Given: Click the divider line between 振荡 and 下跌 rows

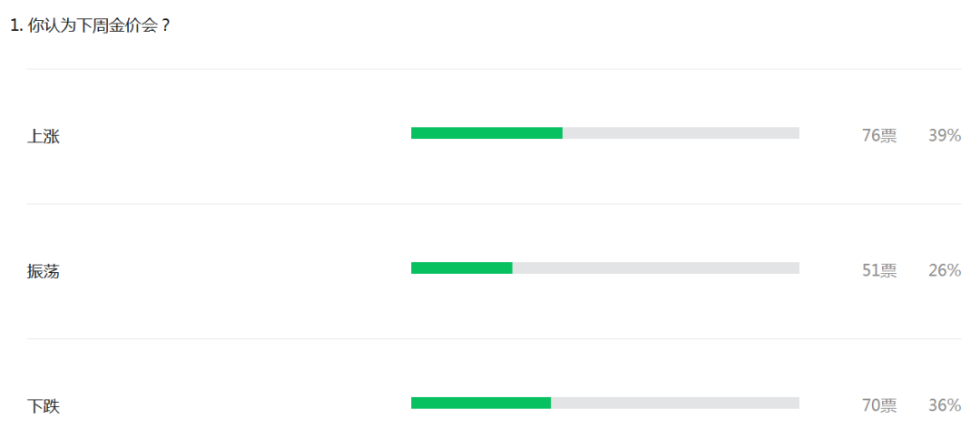Looking at the screenshot, I should (494, 338).
